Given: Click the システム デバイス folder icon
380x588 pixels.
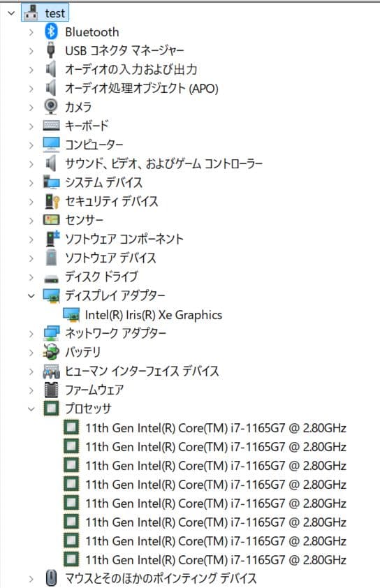Looking at the screenshot, I should tap(51, 182).
